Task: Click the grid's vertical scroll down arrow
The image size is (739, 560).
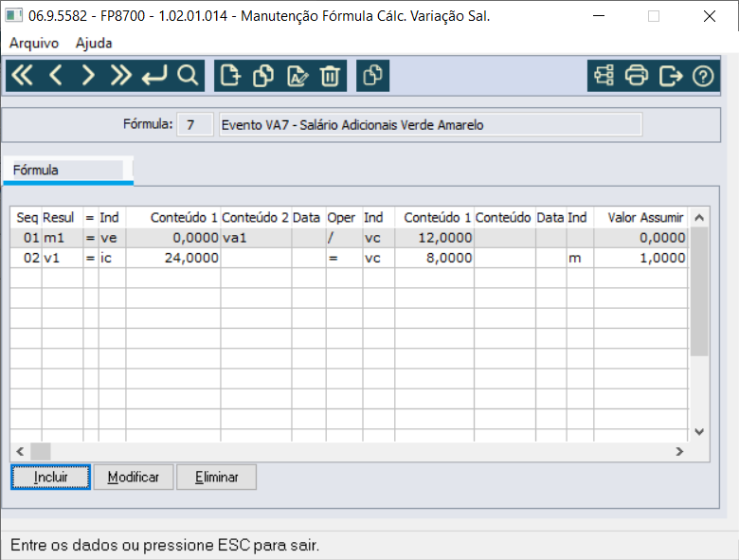Action: (x=699, y=431)
